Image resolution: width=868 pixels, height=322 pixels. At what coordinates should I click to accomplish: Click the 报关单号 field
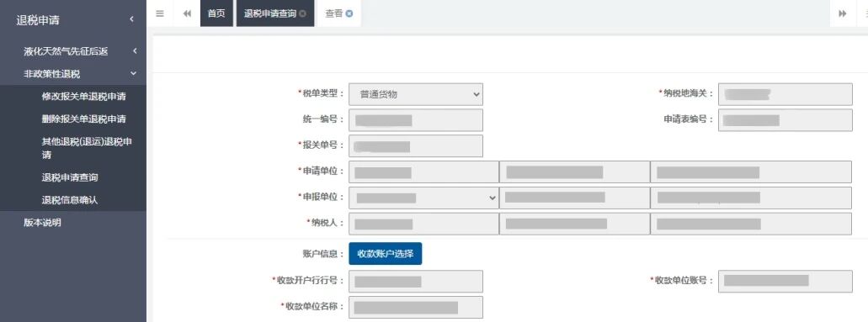click(416, 146)
